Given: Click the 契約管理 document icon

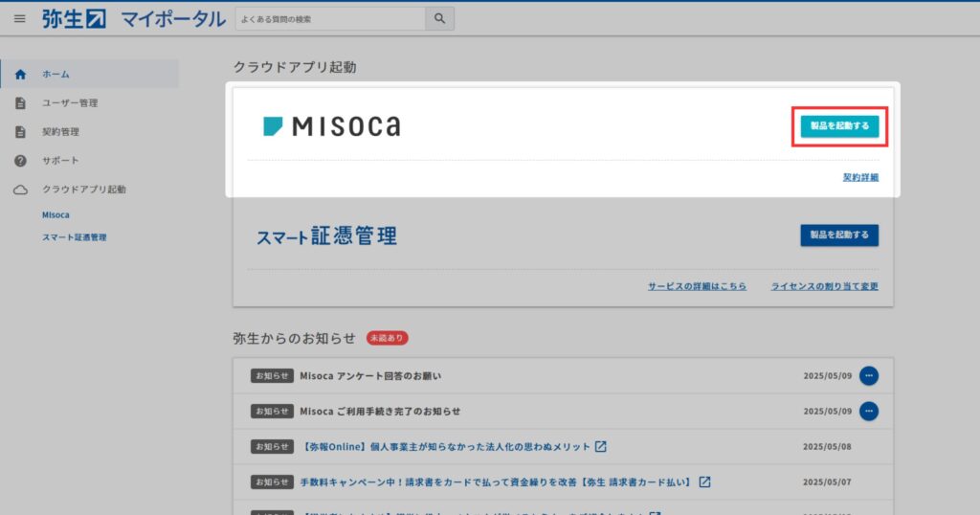Looking at the screenshot, I should (x=21, y=132).
